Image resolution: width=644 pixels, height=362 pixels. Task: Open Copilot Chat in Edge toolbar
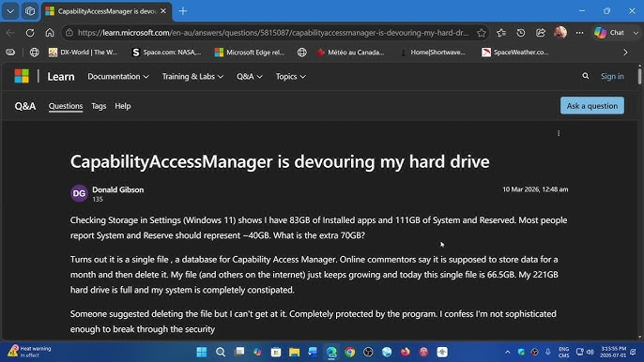610,33
